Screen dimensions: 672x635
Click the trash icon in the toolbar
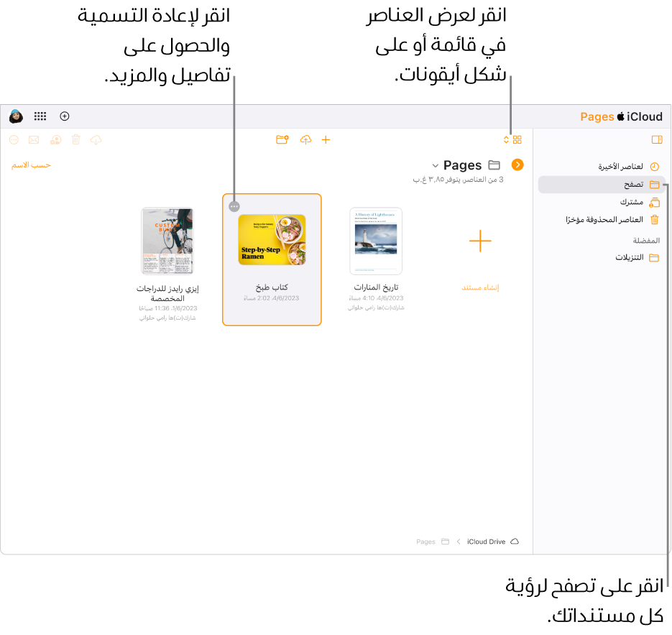tap(75, 140)
